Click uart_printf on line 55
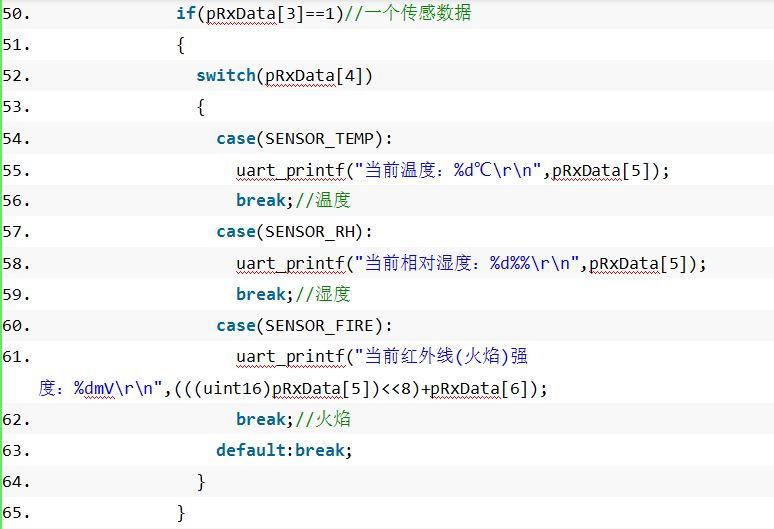 (290, 171)
